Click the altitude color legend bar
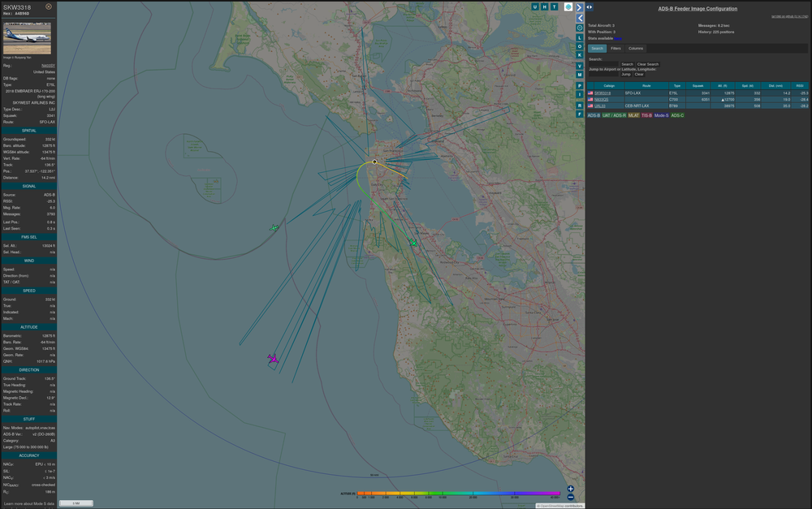812x509 pixels. (459, 493)
